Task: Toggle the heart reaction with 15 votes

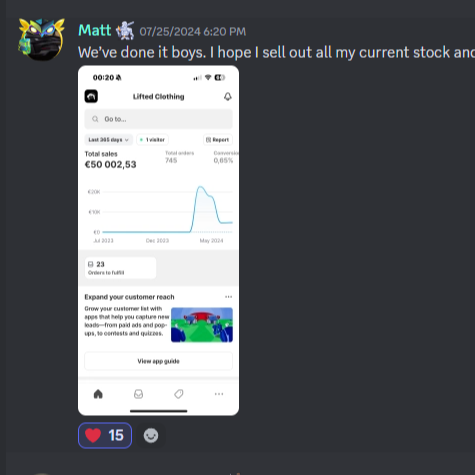Action: pyautogui.click(x=105, y=435)
